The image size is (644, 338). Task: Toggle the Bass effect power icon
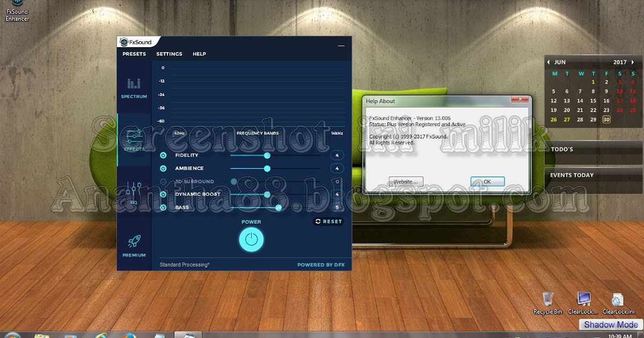pyautogui.click(x=163, y=207)
